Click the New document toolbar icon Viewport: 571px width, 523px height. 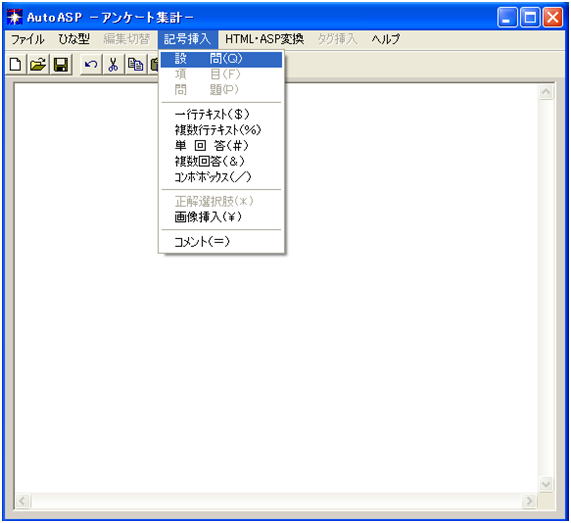16,64
